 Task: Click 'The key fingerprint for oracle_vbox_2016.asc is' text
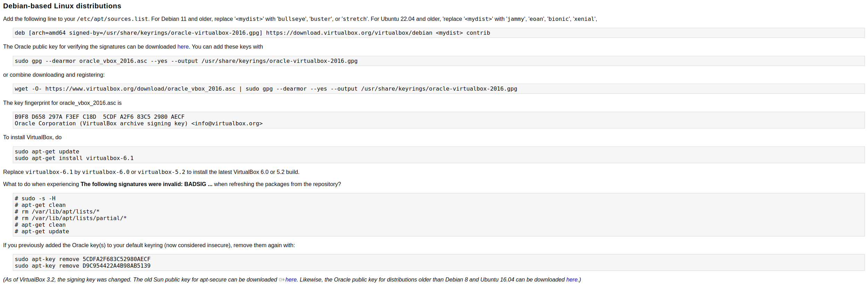[62, 103]
